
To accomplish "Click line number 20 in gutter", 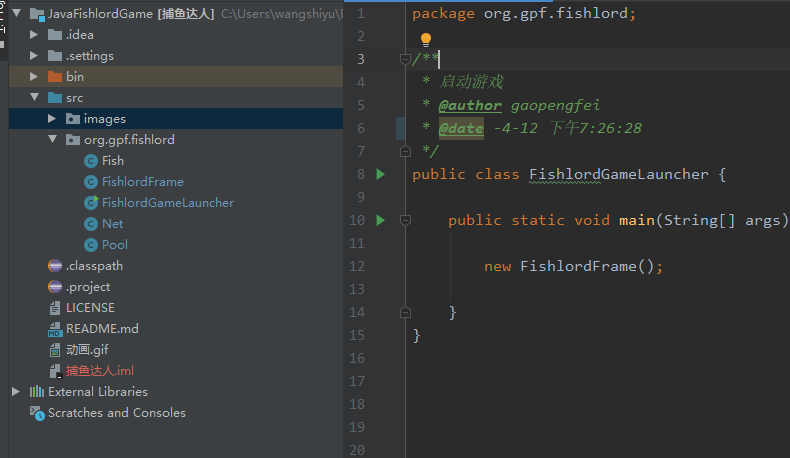I will (357, 450).
